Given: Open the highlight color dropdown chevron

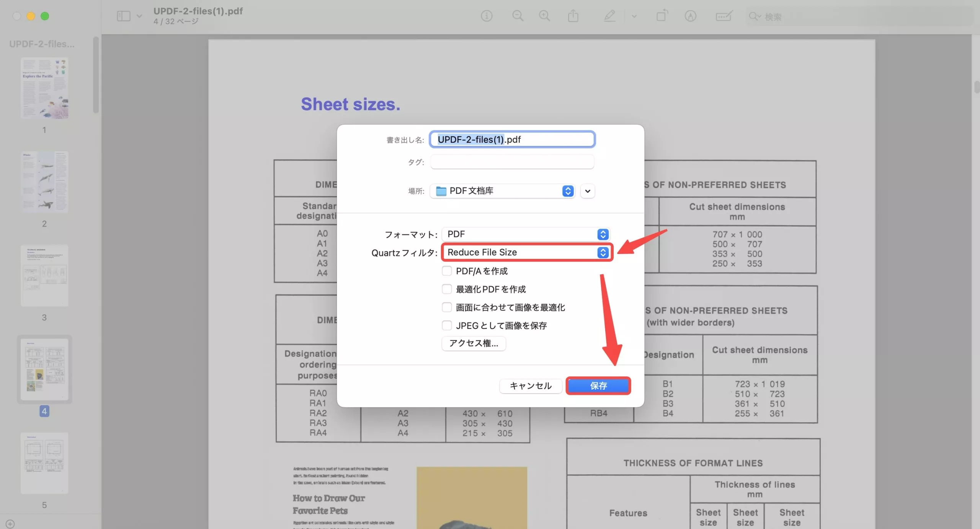Looking at the screenshot, I should click(634, 16).
